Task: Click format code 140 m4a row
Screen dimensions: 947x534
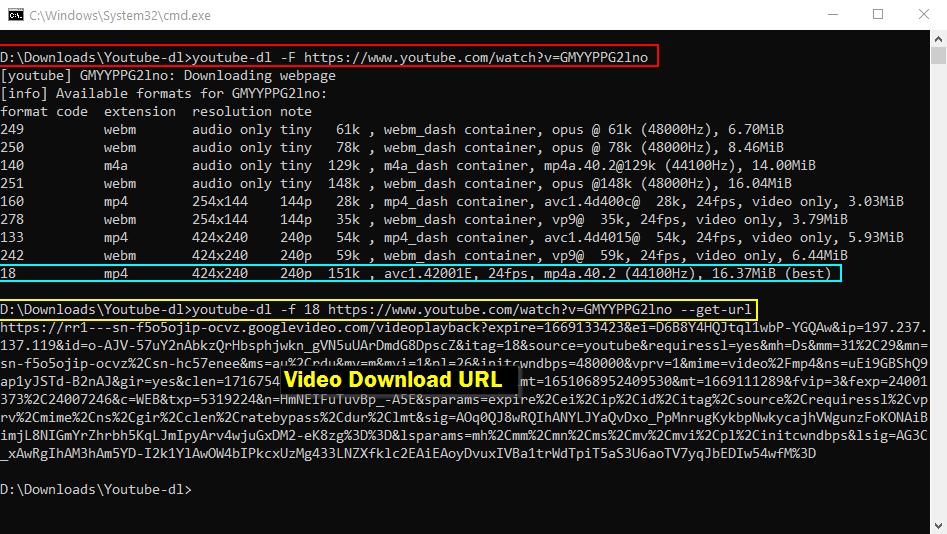Action: [408, 166]
